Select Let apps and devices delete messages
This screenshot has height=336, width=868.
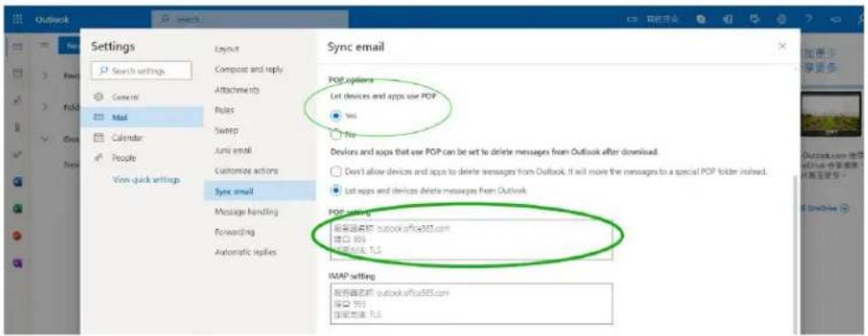[335, 191]
